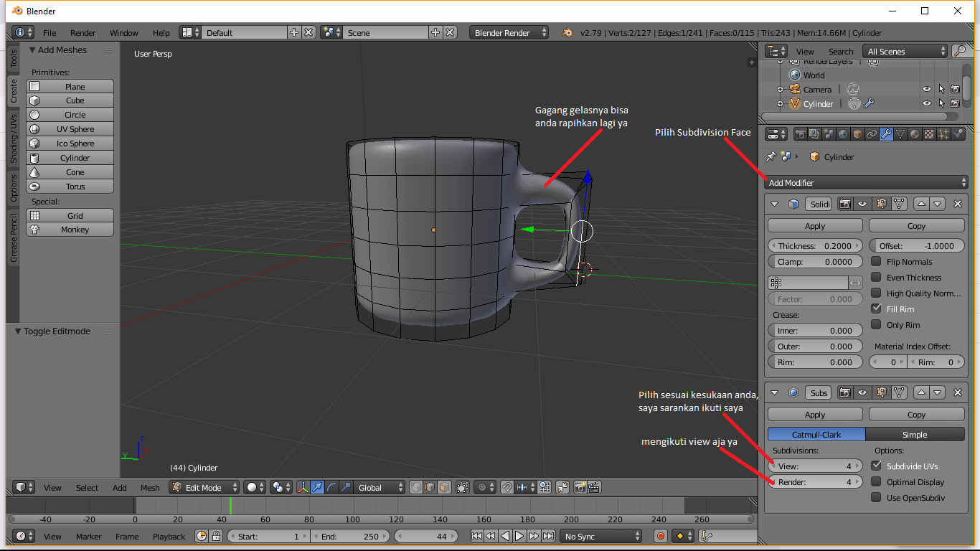Image resolution: width=980 pixels, height=551 pixels.
Task: Enable Flip Normals on Solidify modifier
Action: click(x=876, y=261)
